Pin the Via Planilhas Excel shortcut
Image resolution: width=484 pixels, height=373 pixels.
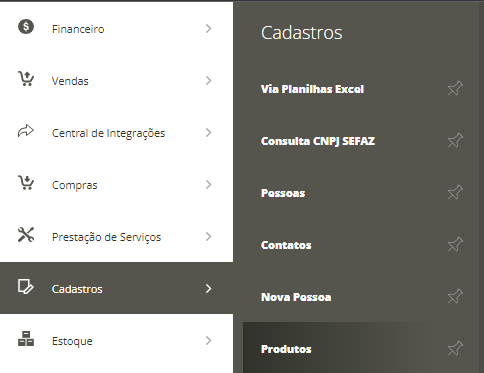tap(455, 88)
